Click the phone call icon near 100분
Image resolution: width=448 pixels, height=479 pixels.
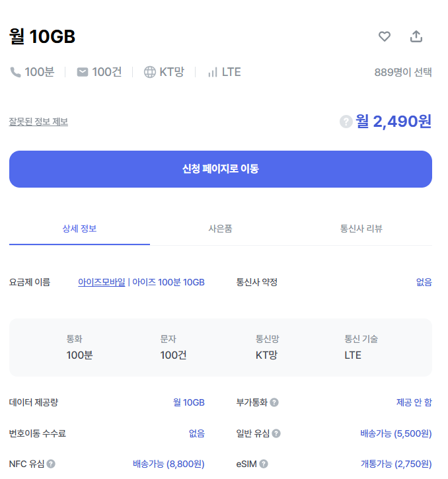click(x=16, y=72)
